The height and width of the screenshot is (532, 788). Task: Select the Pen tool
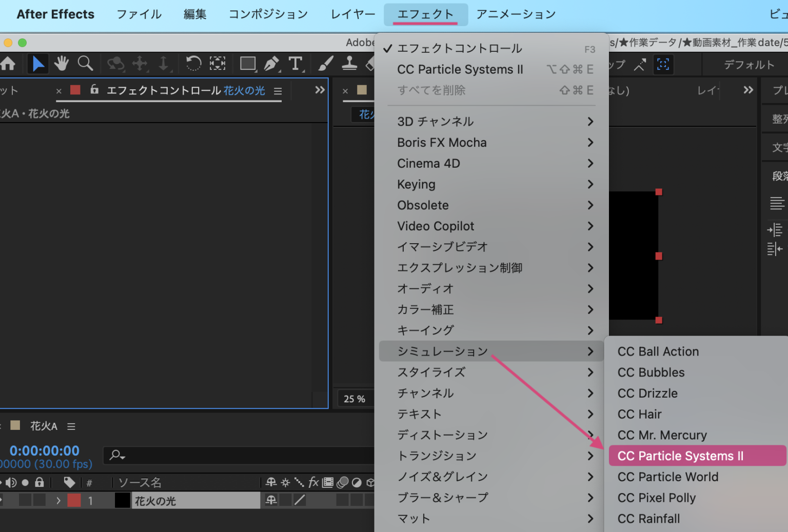click(272, 64)
